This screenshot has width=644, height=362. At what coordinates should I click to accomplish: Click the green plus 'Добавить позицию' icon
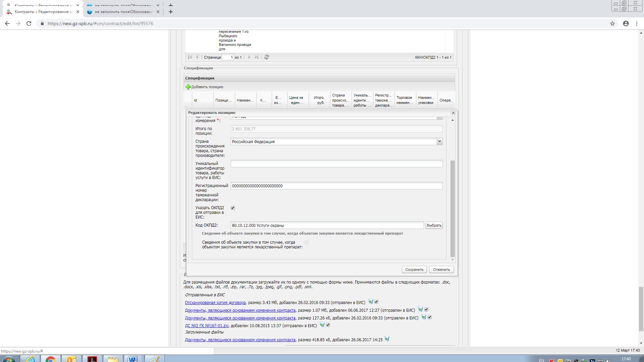[x=188, y=87]
